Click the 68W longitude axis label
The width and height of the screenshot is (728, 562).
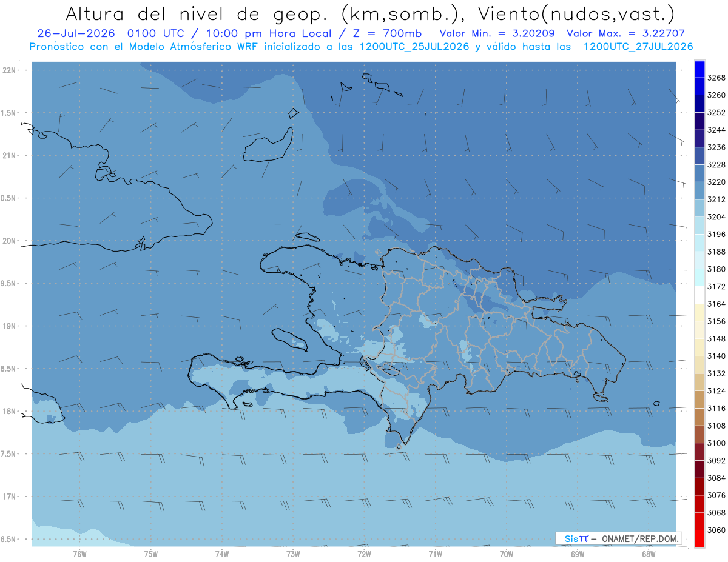pos(649,554)
